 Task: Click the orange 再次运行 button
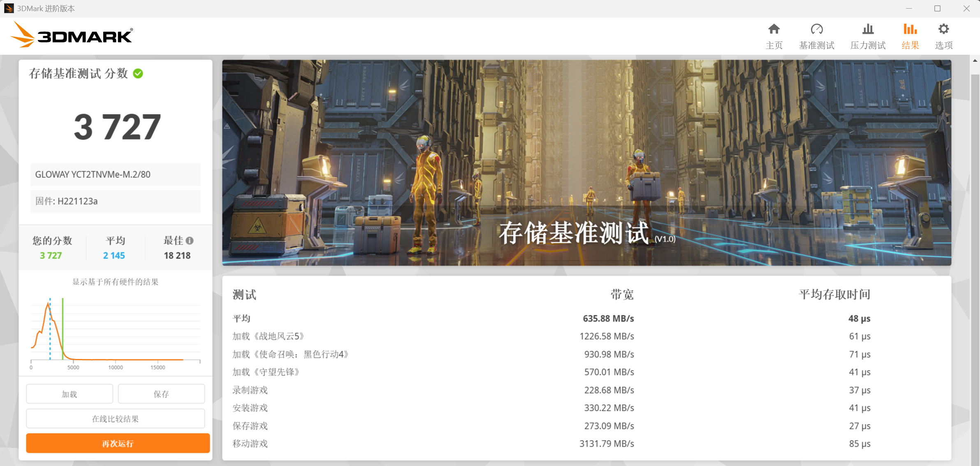[118, 443]
